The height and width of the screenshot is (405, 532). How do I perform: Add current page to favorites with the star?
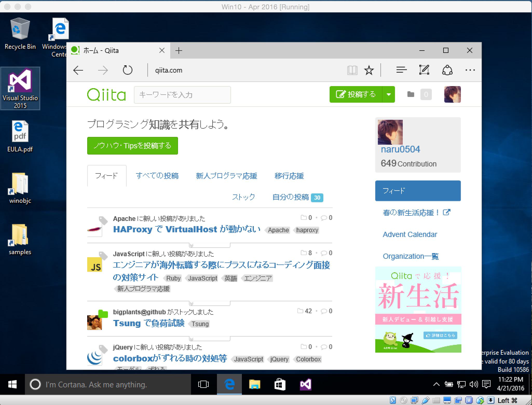369,70
